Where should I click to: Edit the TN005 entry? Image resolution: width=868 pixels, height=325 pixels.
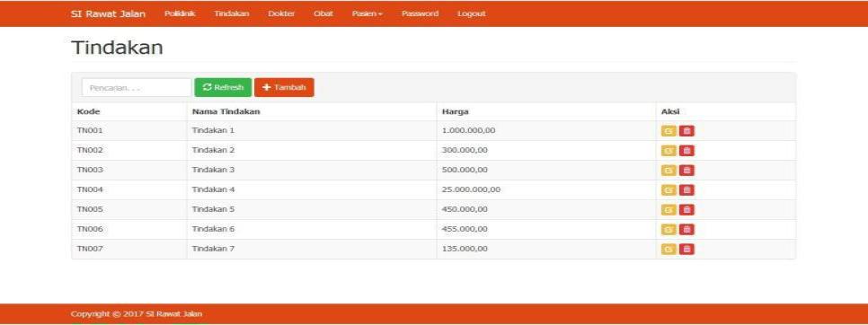pyautogui.click(x=669, y=210)
